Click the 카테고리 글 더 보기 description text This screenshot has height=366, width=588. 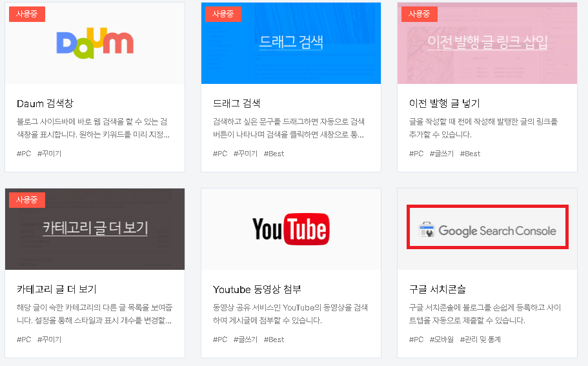94,314
